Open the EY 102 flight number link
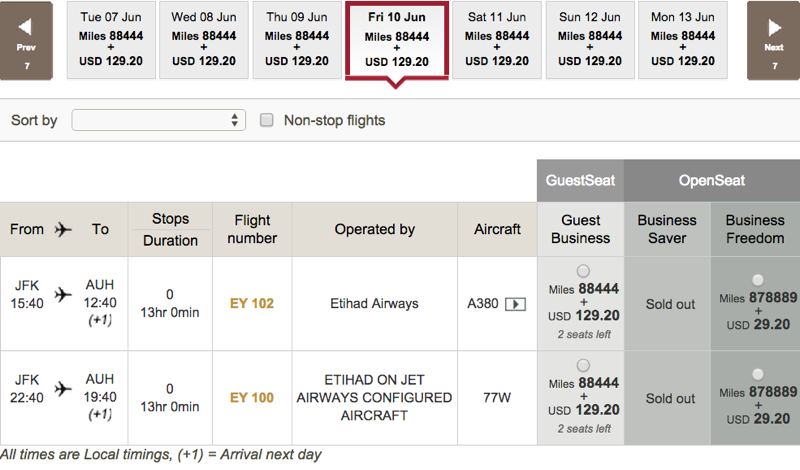800x470 pixels. [252, 304]
